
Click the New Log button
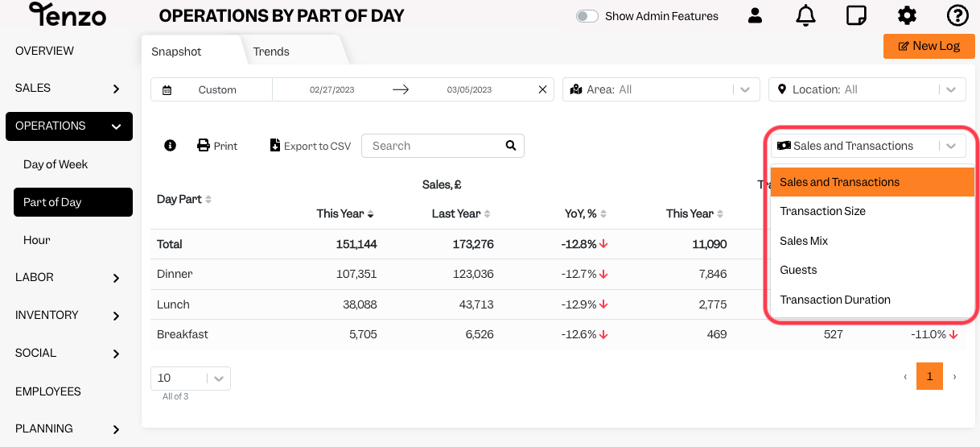[x=929, y=46]
